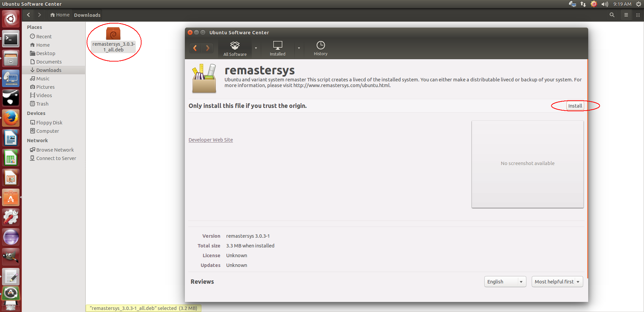Open LibreOffice Calc from dock
Screen dimensions: 644x312
(x=11, y=158)
